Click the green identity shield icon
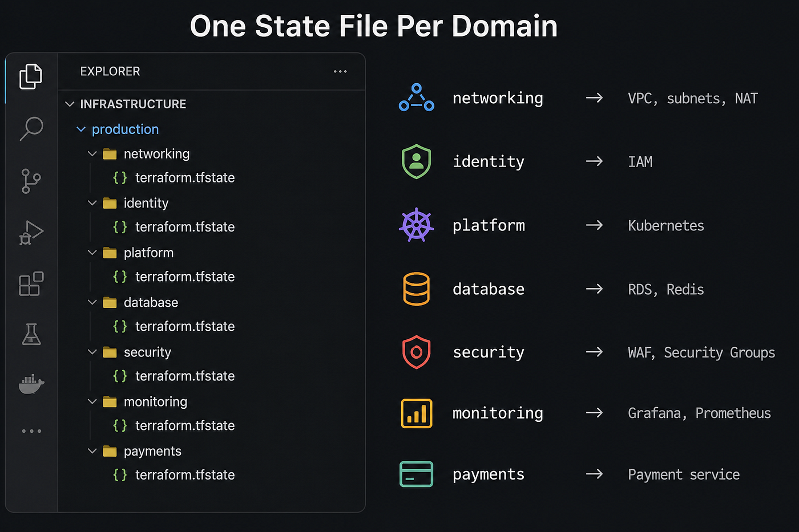The width and height of the screenshot is (799, 532). pos(417,161)
